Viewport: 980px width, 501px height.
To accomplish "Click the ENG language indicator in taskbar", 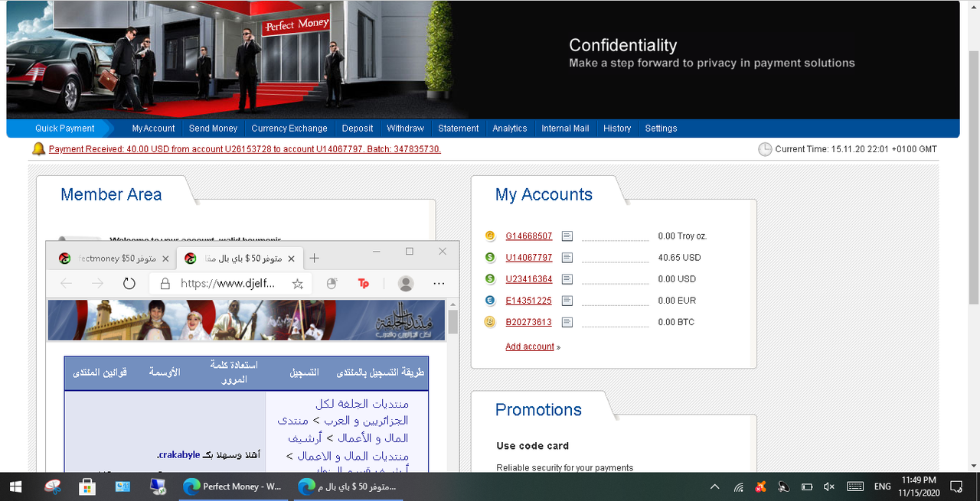I will click(x=882, y=486).
